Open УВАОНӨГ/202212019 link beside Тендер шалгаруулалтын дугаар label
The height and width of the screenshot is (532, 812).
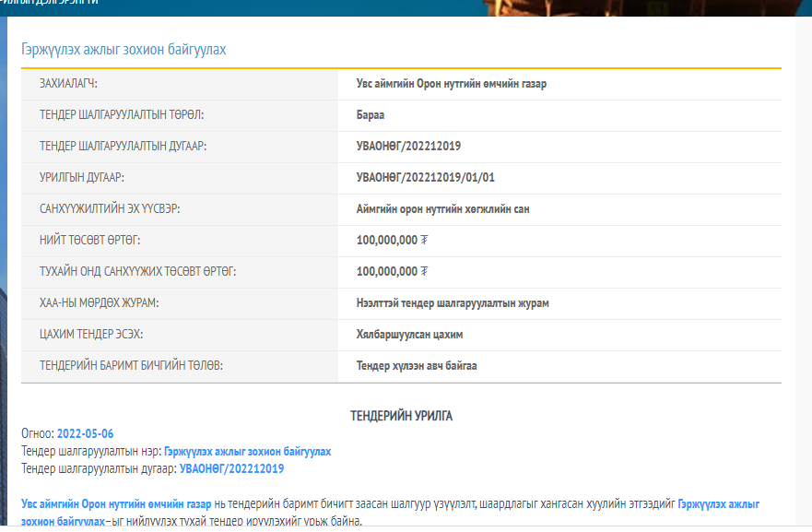[x=231, y=469]
